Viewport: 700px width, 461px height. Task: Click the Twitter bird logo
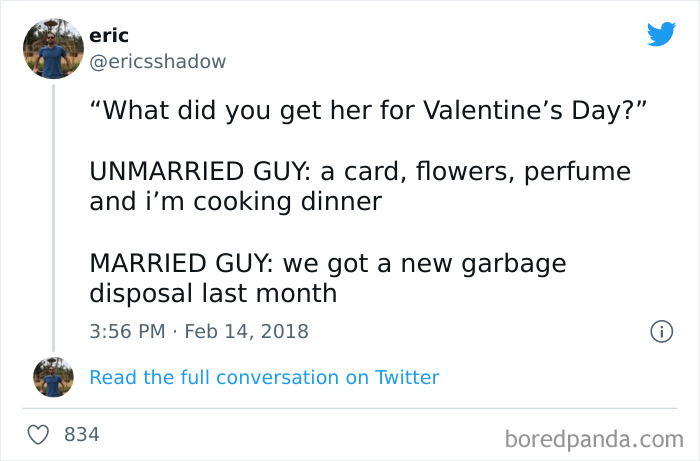click(x=661, y=33)
